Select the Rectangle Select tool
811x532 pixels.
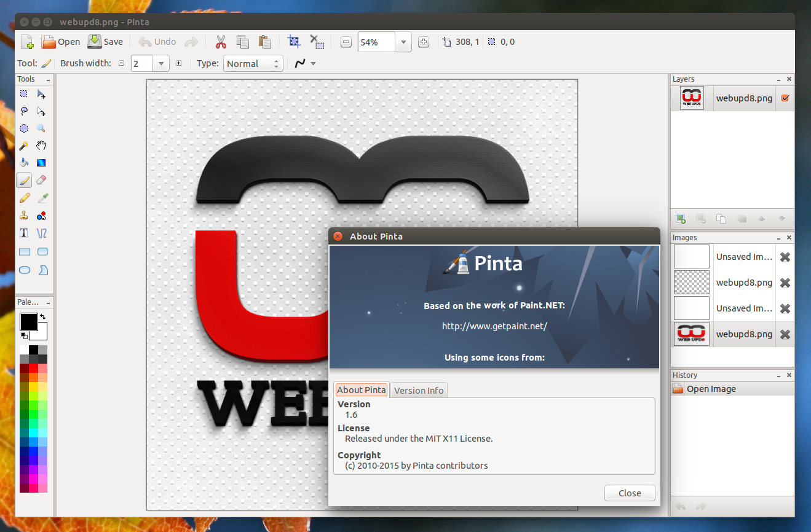point(24,94)
